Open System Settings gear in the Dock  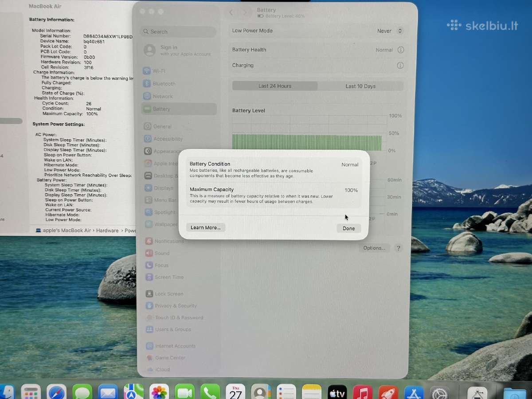pyautogui.click(x=440, y=393)
